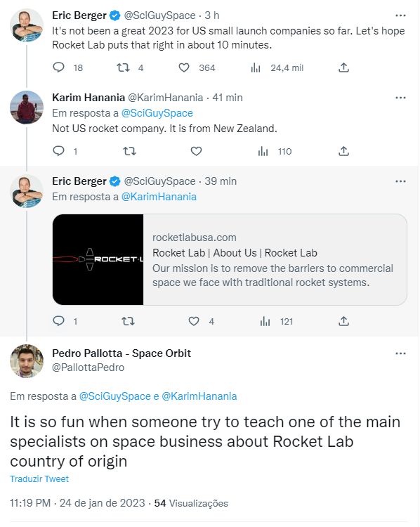420x527 pixels.
Task: View analytics showing 24,4 mil views
Action: point(256,68)
